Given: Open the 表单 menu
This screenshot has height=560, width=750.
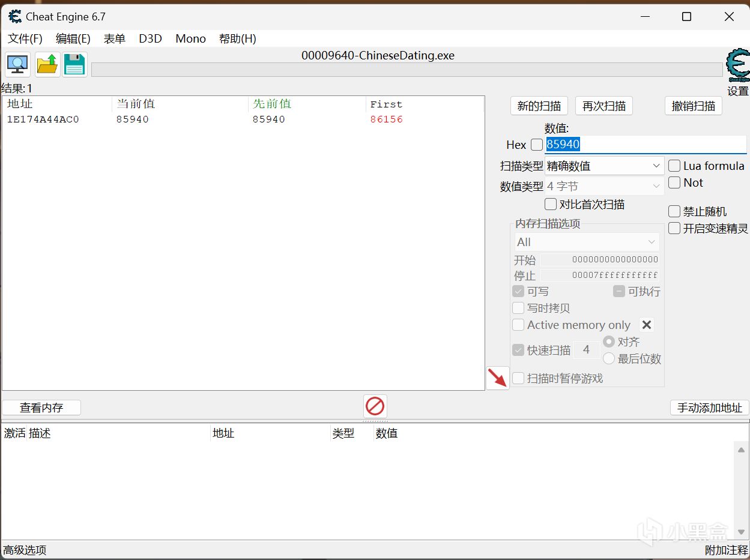Looking at the screenshot, I should 115,38.
